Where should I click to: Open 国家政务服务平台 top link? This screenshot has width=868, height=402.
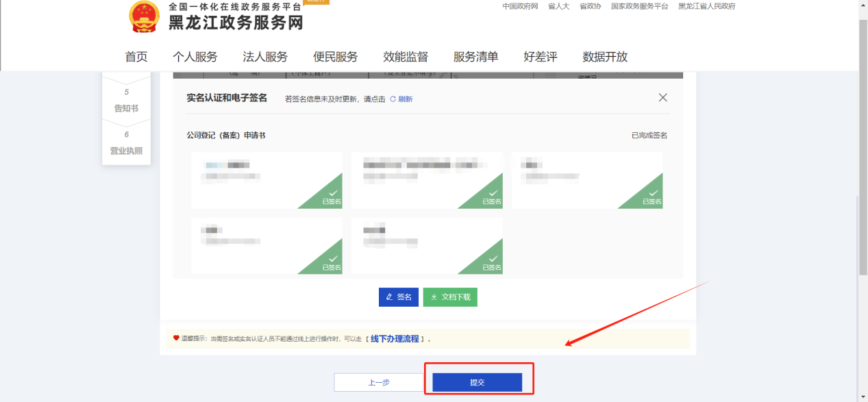point(639,6)
